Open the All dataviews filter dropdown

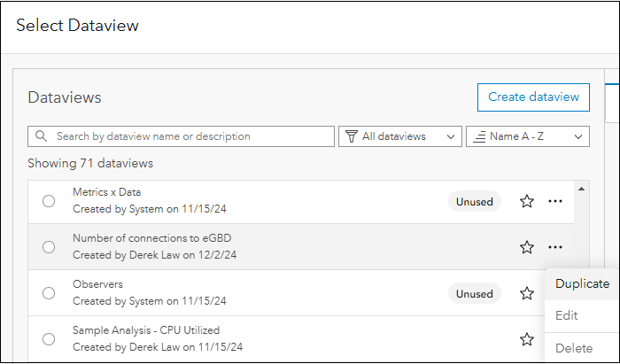[400, 136]
